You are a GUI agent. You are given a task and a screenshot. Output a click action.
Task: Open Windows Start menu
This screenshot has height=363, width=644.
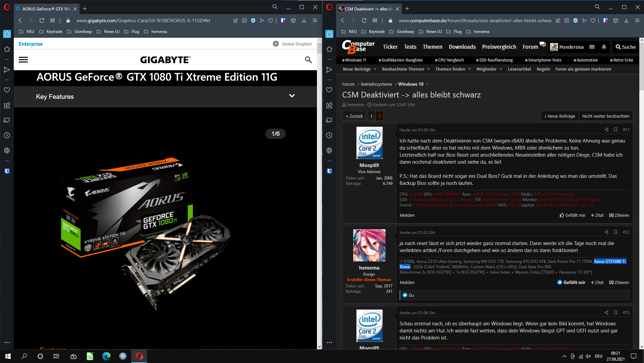[x=8, y=356]
